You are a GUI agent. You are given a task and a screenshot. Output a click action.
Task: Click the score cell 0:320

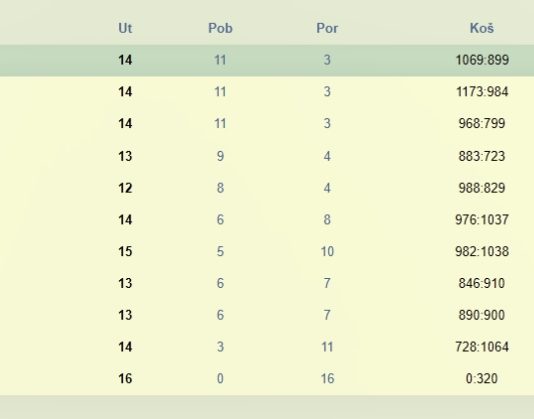tap(482, 378)
